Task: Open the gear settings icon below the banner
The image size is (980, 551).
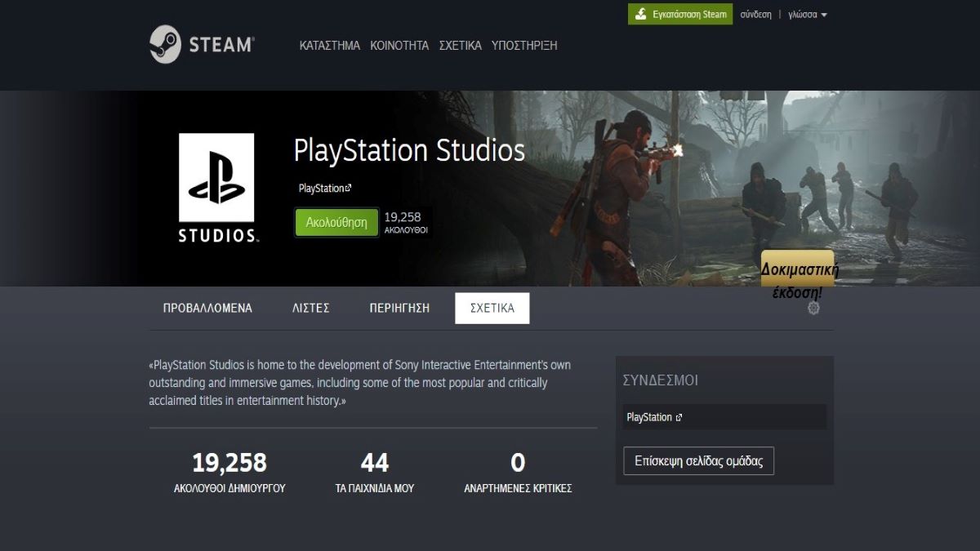Action: coord(813,308)
